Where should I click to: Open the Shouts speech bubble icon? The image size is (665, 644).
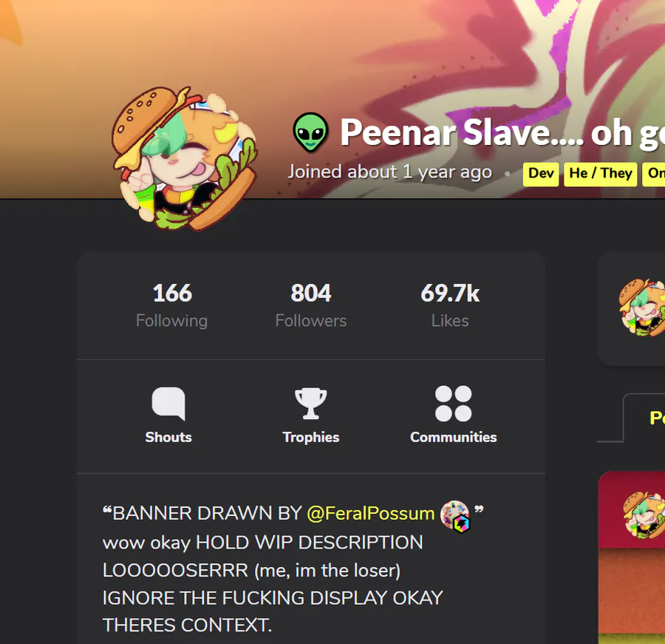(x=168, y=403)
